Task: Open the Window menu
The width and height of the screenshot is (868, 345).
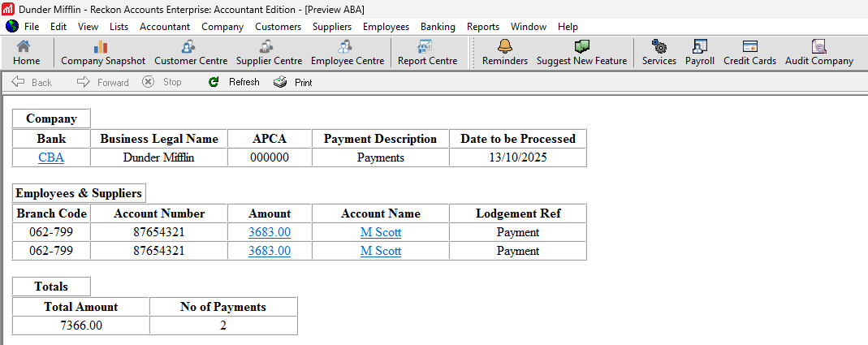Action: click(x=528, y=27)
